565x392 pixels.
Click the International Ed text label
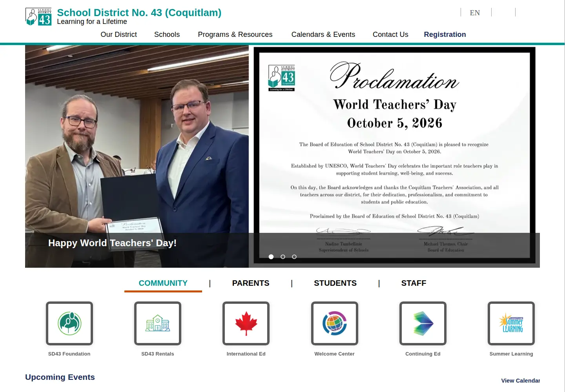click(246, 354)
